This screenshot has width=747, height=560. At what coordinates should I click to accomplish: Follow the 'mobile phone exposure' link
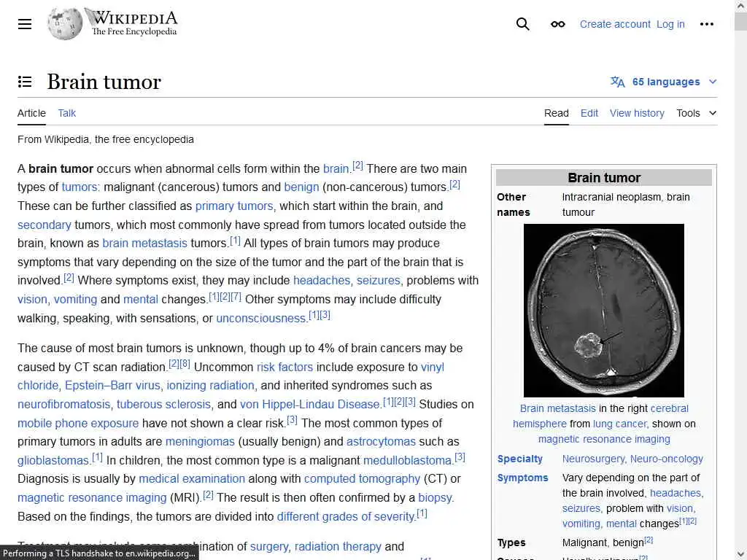pos(78,424)
